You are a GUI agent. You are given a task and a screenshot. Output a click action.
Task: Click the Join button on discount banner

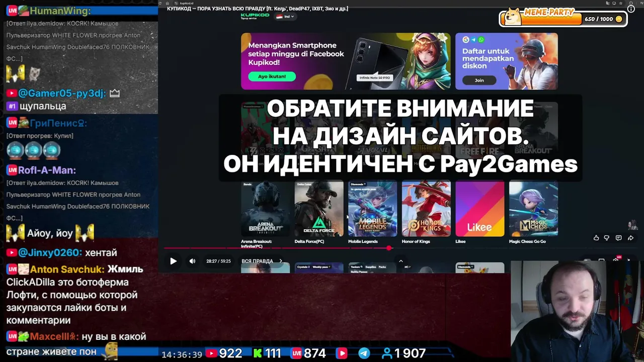pyautogui.click(x=479, y=80)
